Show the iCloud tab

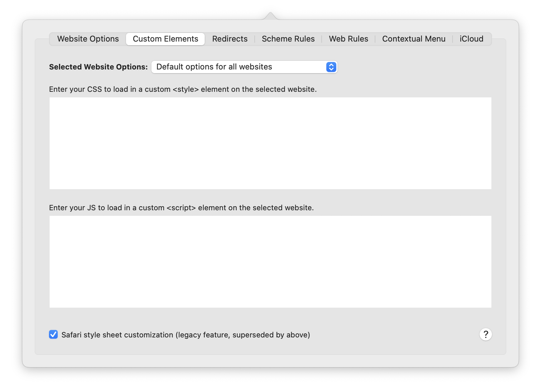point(471,39)
